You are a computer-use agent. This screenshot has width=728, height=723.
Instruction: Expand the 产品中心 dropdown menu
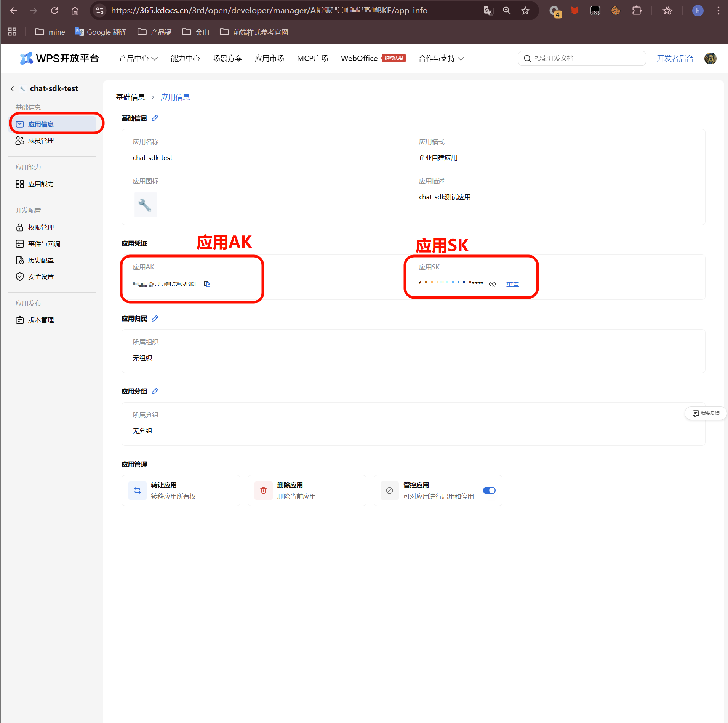click(138, 58)
